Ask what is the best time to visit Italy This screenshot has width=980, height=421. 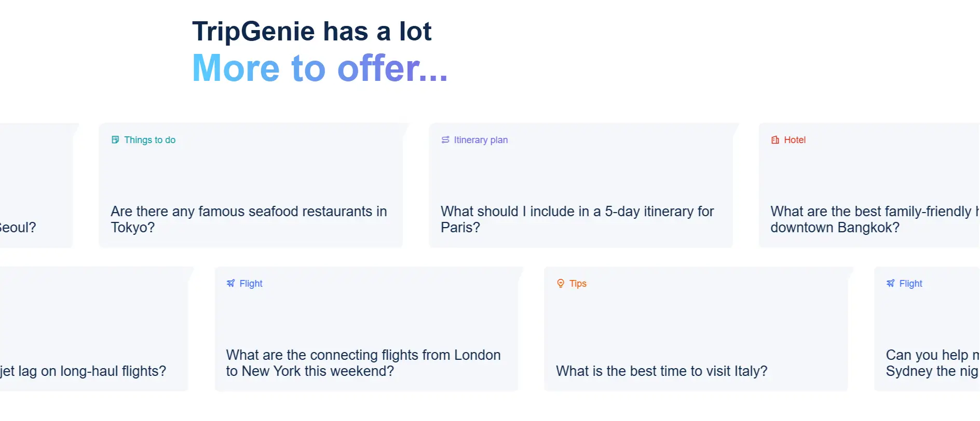pyautogui.click(x=661, y=371)
